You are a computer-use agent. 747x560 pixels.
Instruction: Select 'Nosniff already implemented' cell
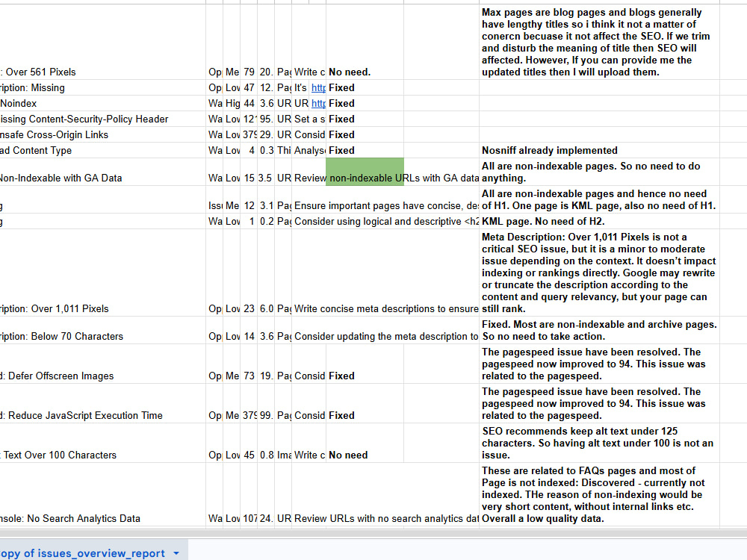(599, 151)
